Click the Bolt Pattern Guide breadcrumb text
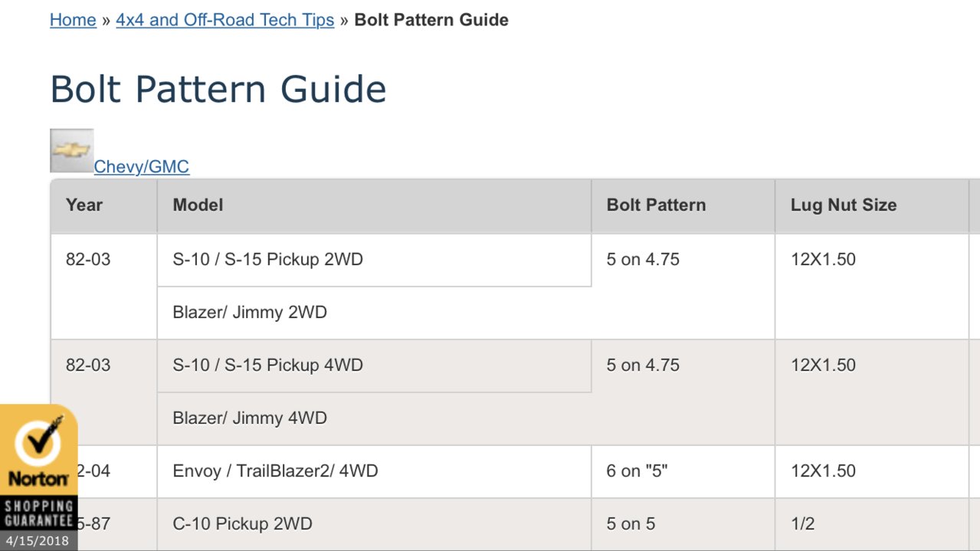980x551 pixels. tap(431, 20)
